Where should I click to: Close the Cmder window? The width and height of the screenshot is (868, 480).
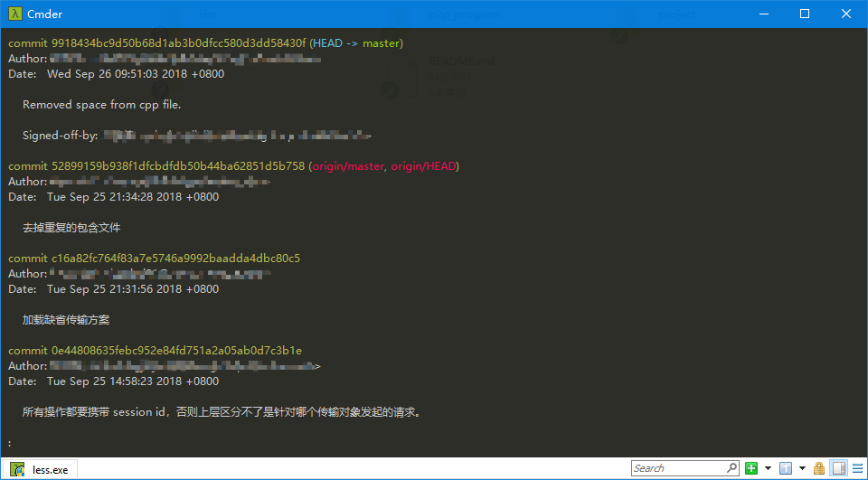coord(846,14)
